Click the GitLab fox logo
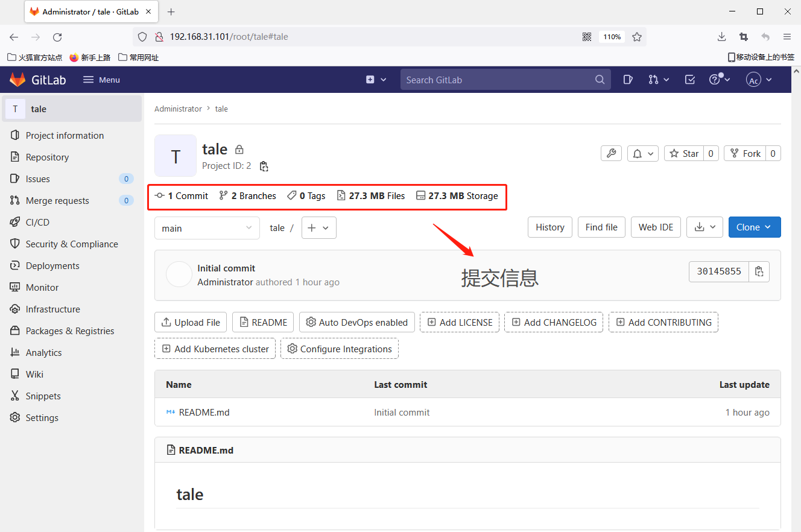 click(x=17, y=80)
